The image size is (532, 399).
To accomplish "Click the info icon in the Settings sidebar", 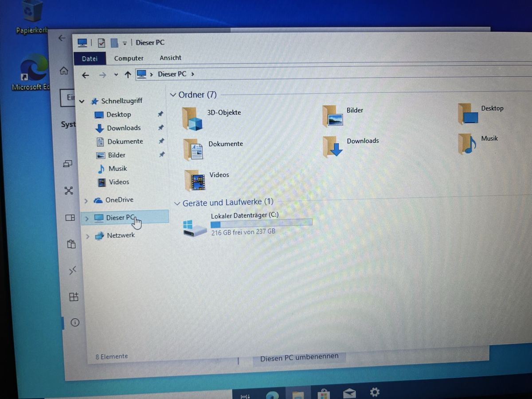I will click(x=74, y=322).
